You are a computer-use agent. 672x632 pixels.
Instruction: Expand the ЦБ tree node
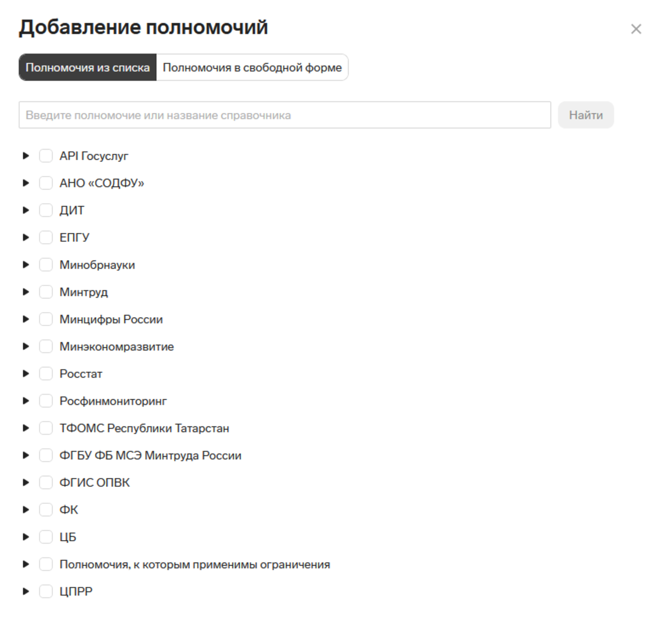click(x=26, y=537)
